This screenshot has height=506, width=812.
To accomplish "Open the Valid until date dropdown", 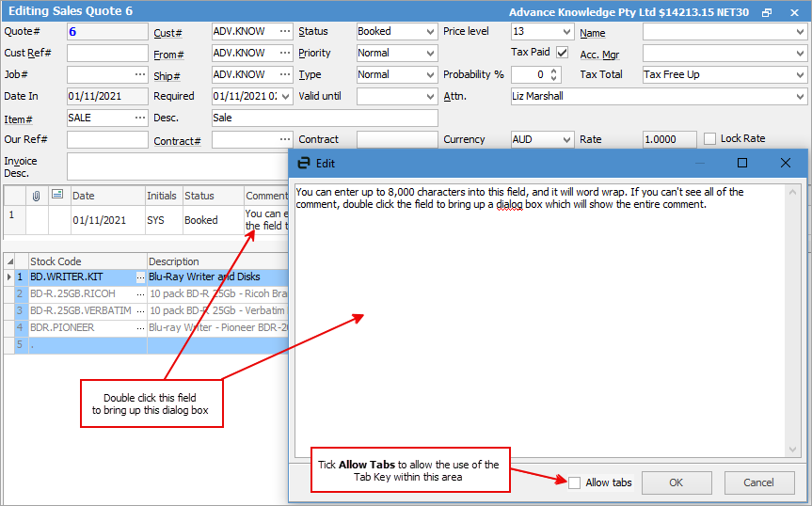I will pos(430,97).
